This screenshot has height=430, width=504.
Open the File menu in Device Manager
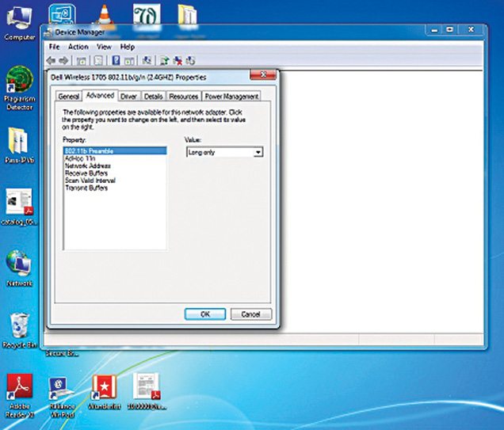(55, 47)
